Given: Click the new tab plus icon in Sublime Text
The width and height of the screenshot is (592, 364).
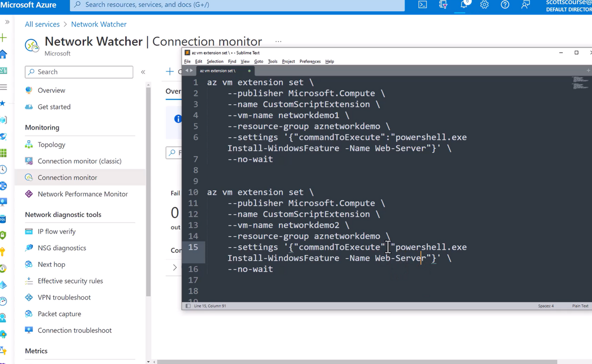Looking at the screenshot, I should (x=588, y=71).
